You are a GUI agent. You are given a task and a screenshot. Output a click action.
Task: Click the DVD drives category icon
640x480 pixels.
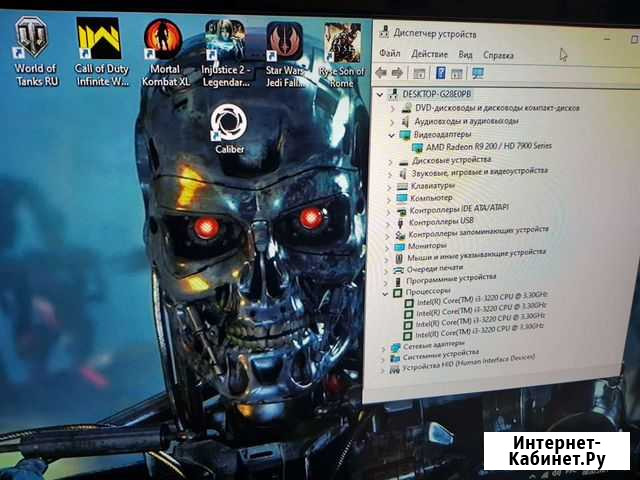tap(407, 108)
